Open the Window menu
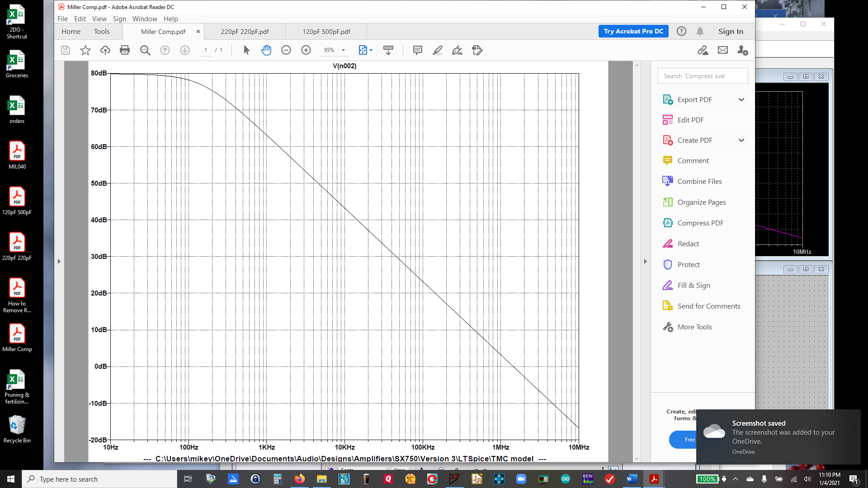Image resolution: width=868 pixels, height=488 pixels. (x=145, y=19)
